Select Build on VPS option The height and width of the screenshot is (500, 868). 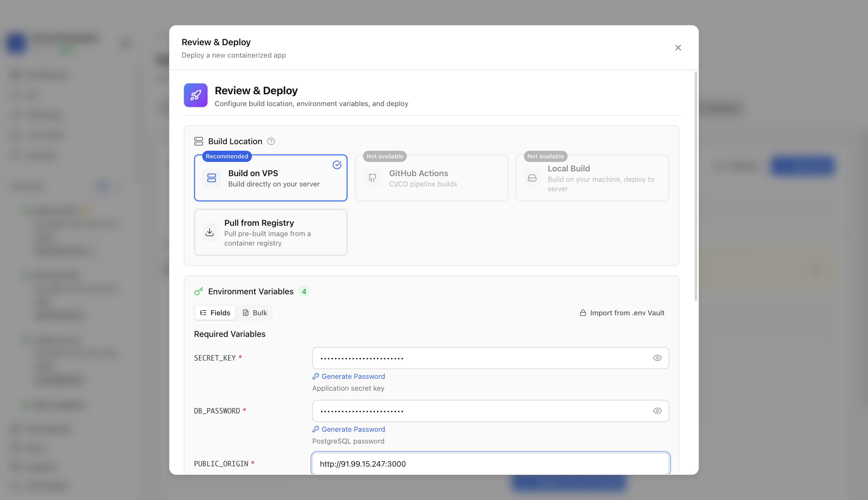[x=271, y=178]
